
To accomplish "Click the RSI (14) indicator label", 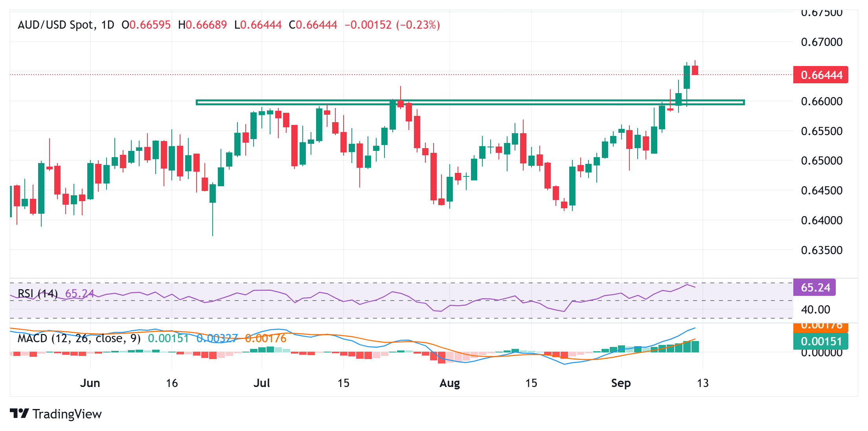I will point(38,293).
